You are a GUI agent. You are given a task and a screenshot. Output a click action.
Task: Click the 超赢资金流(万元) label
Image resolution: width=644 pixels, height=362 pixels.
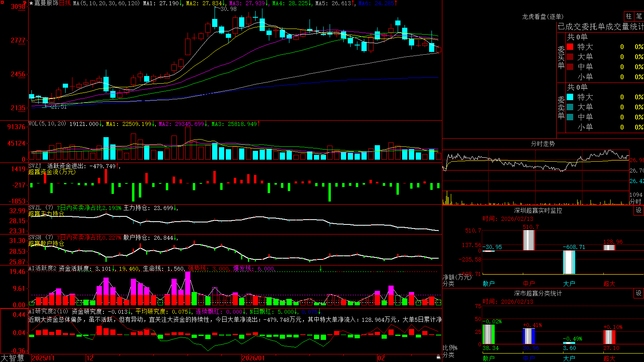point(52,172)
